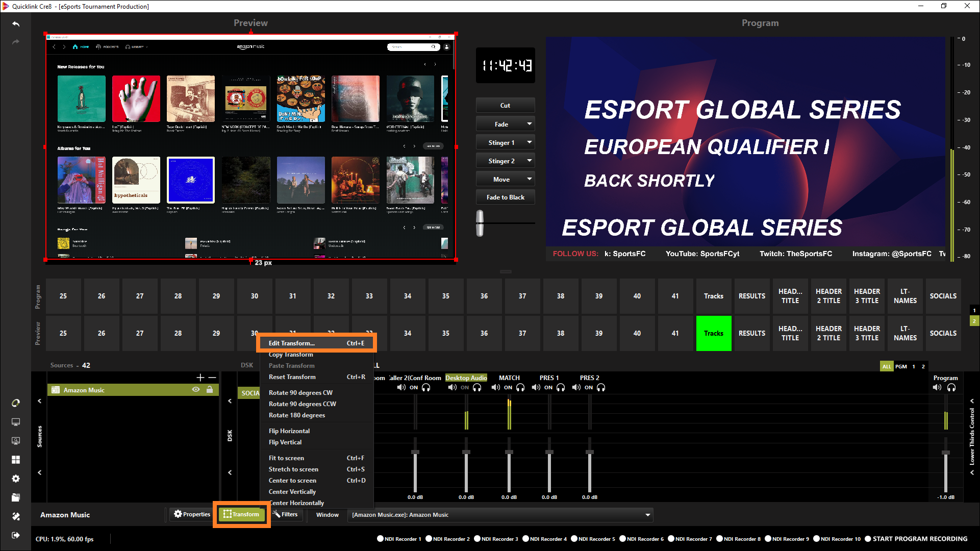Click the monitor with magnifier sidebar icon
The height and width of the screenshot is (551, 980).
16,441
